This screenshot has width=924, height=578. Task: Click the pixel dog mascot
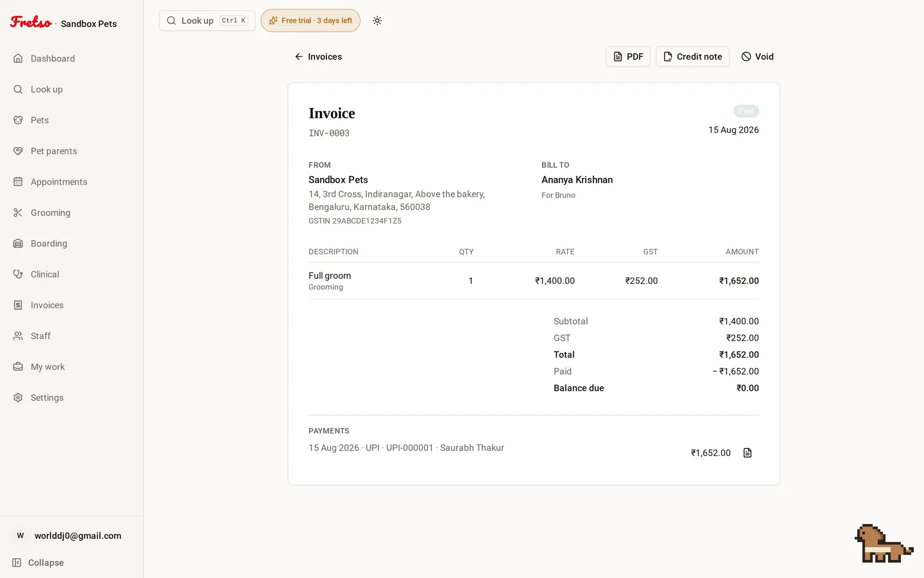click(883, 544)
